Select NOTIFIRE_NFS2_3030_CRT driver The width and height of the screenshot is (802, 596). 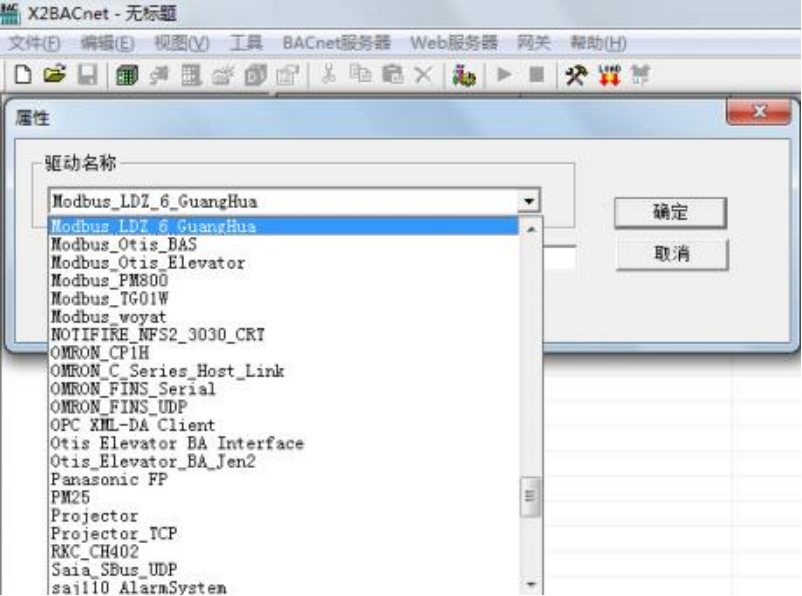pyautogui.click(x=283, y=335)
